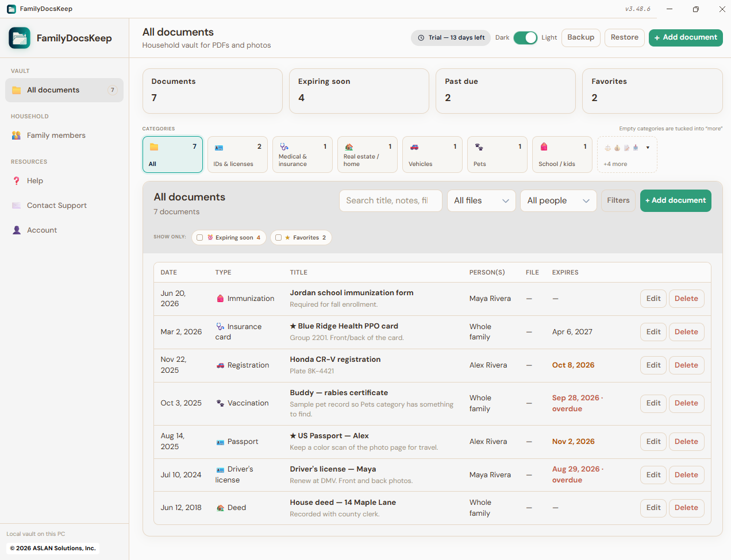731x560 pixels.
Task: Click the Insurance card stethoscope icon in table
Action: coord(220,326)
